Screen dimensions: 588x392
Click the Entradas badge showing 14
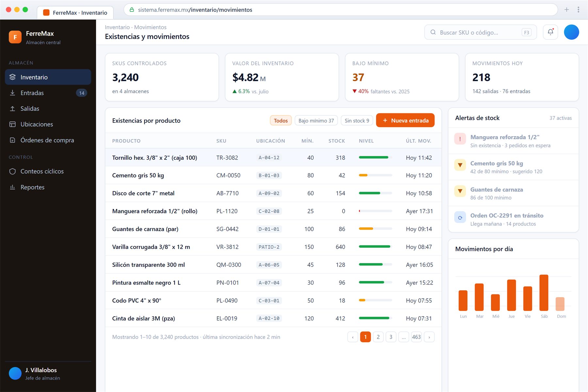[x=81, y=93]
